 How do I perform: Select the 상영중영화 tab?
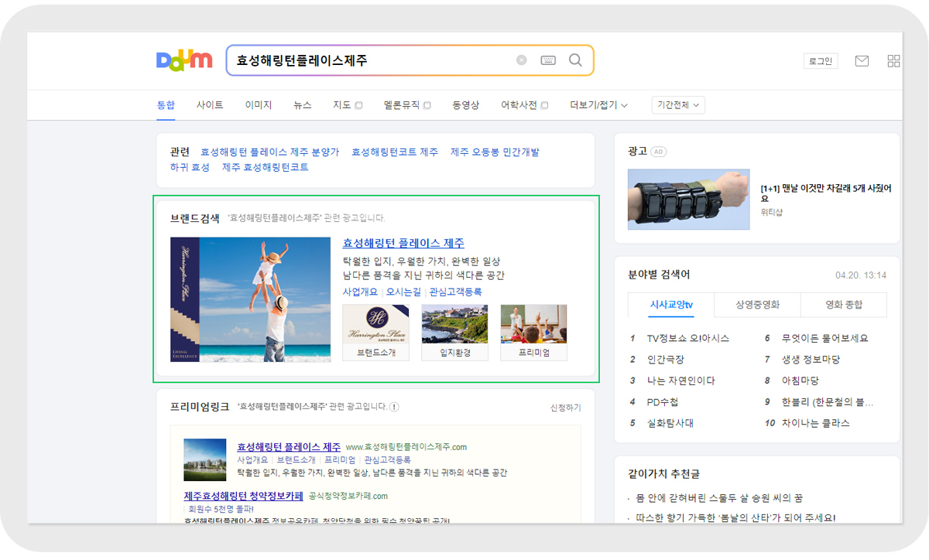coord(757,305)
